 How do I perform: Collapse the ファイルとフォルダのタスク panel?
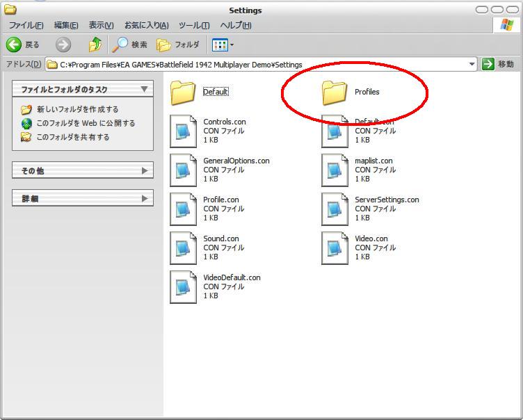(x=144, y=89)
